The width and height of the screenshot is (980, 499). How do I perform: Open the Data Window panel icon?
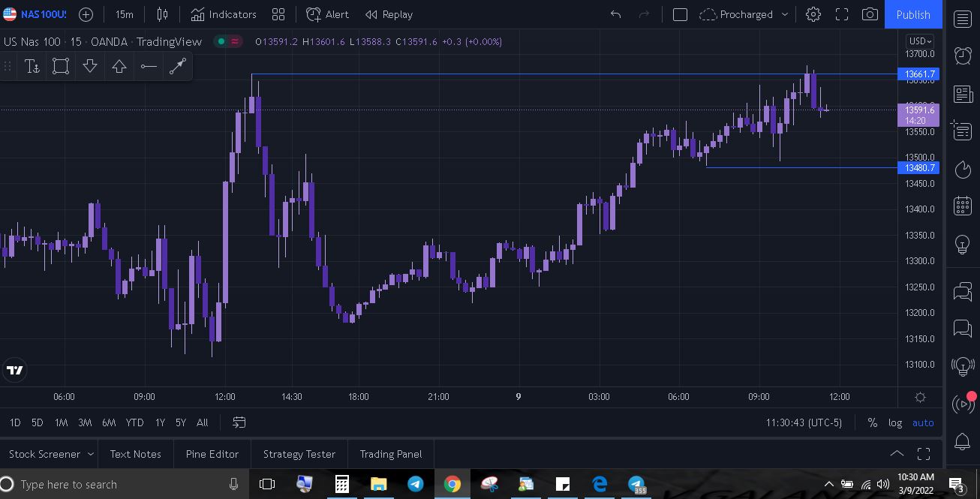963,130
